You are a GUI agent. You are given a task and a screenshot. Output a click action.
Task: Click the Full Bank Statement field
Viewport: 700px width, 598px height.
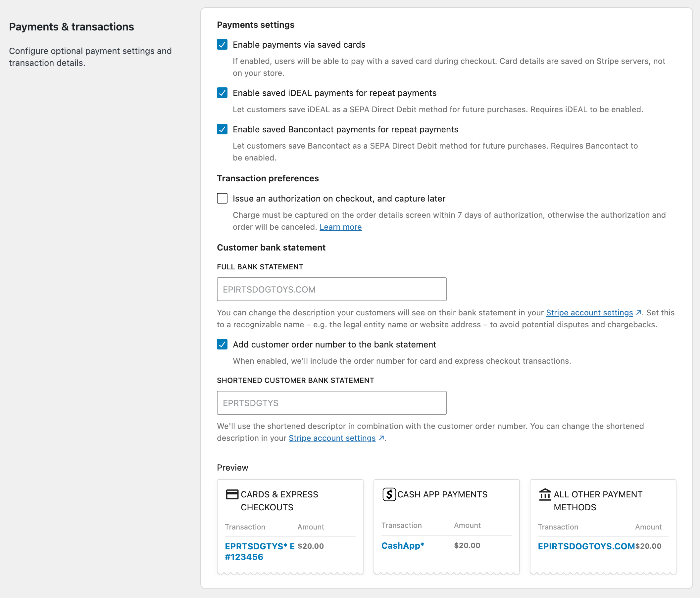(x=331, y=289)
